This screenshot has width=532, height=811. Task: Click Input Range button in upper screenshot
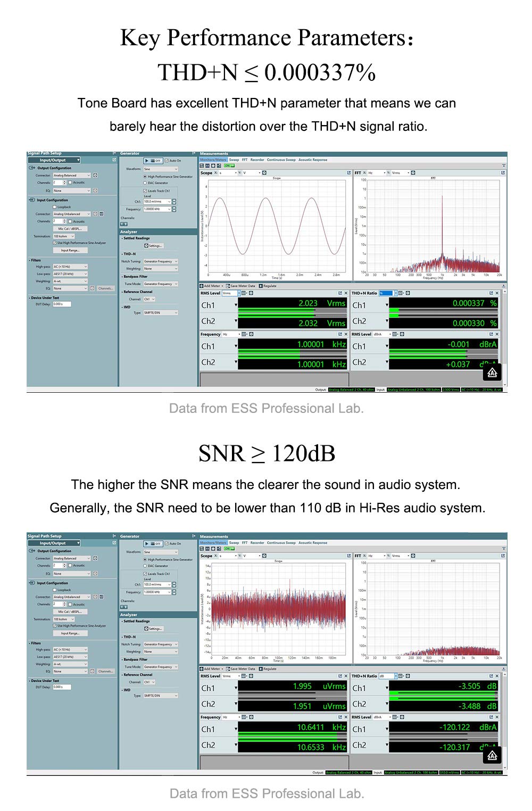coord(70,250)
